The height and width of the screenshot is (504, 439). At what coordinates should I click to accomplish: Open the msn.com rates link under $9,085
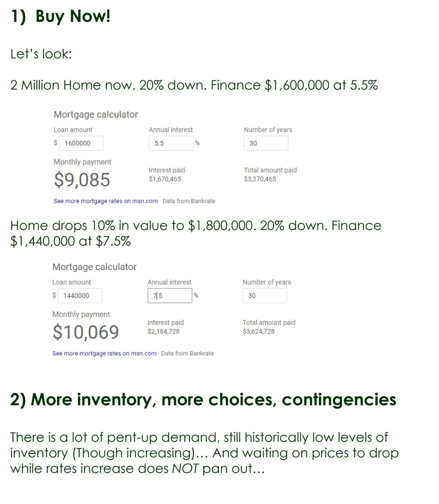106,201
